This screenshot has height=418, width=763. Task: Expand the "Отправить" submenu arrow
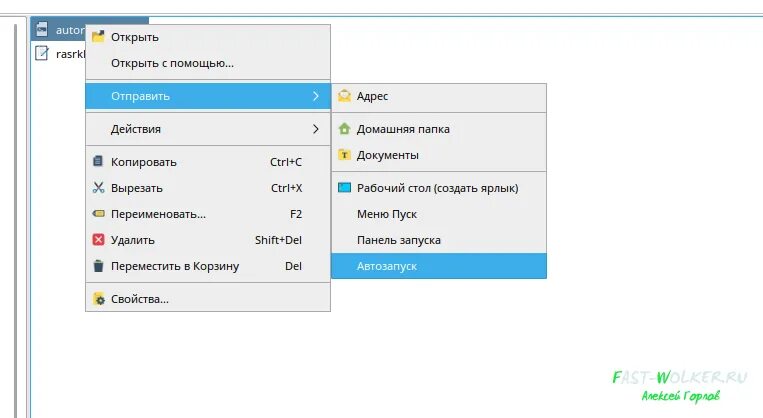[315, 96]
